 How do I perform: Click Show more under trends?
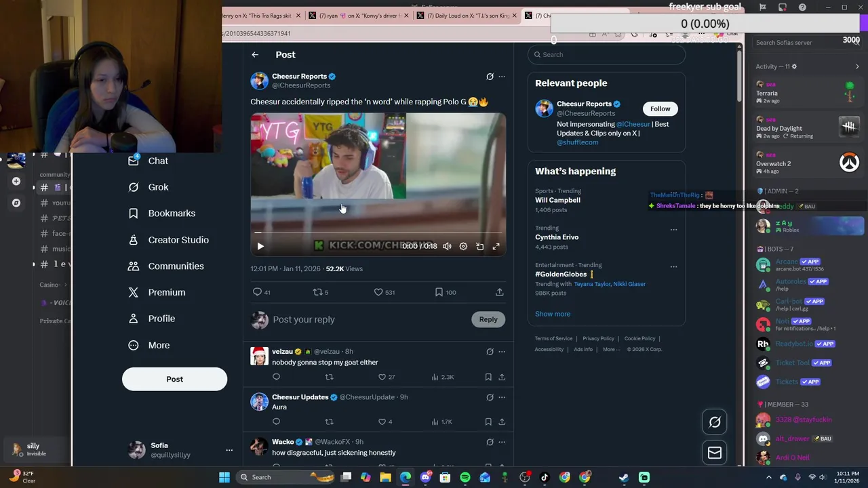click(x=553, y=314)
